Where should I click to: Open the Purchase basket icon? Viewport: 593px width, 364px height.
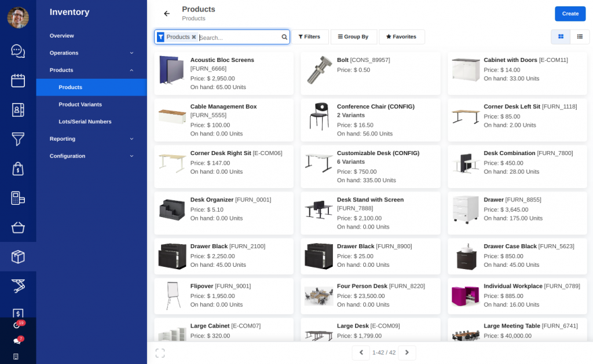[18, 228]
